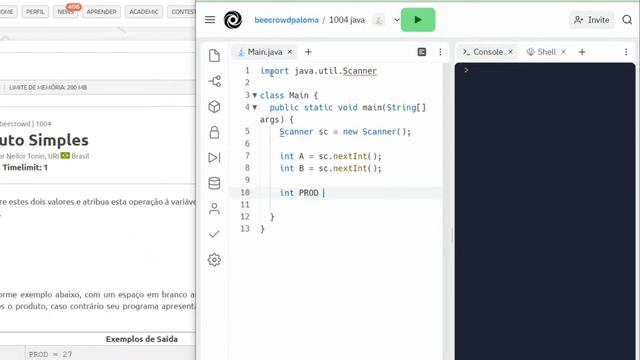This screenshot has height=360, width=640.
Task: Open the console pane options menu
Action: click(626, 52)
